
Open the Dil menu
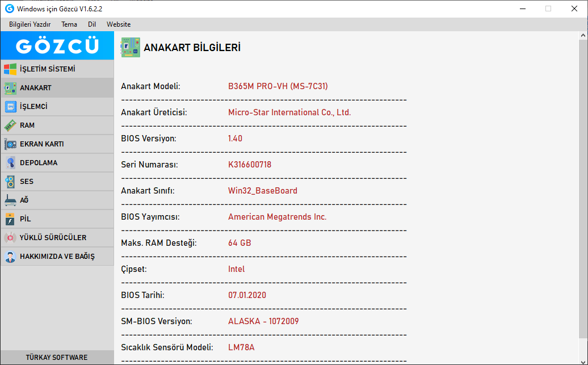[x=92, y=24]
